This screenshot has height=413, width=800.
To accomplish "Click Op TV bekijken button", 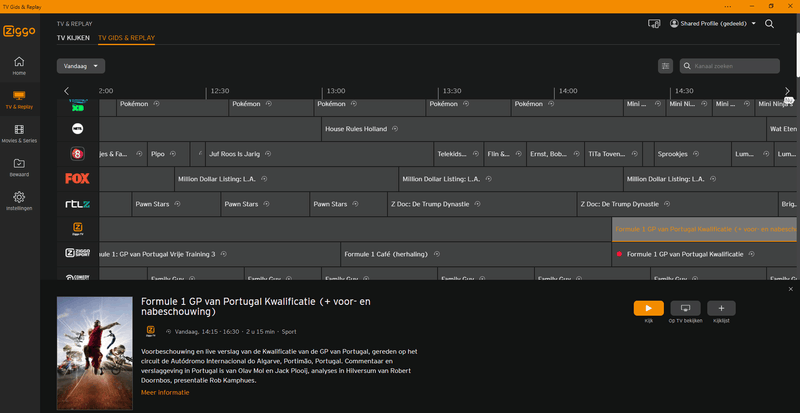I will 685,308.
